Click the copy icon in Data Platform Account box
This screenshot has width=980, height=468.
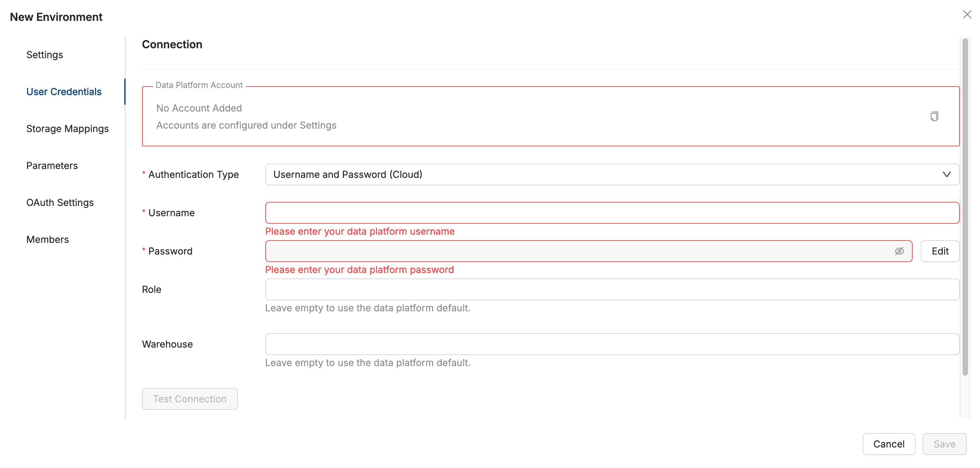point(934,116)
